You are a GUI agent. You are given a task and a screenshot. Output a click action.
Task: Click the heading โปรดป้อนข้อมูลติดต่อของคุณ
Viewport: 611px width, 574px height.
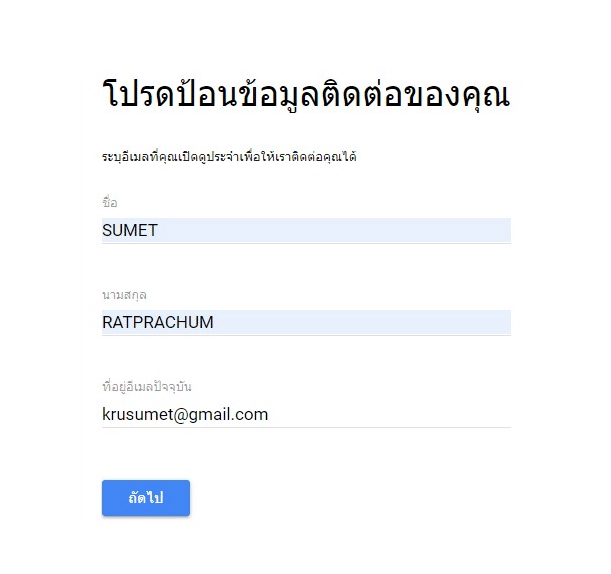point(306,95)
